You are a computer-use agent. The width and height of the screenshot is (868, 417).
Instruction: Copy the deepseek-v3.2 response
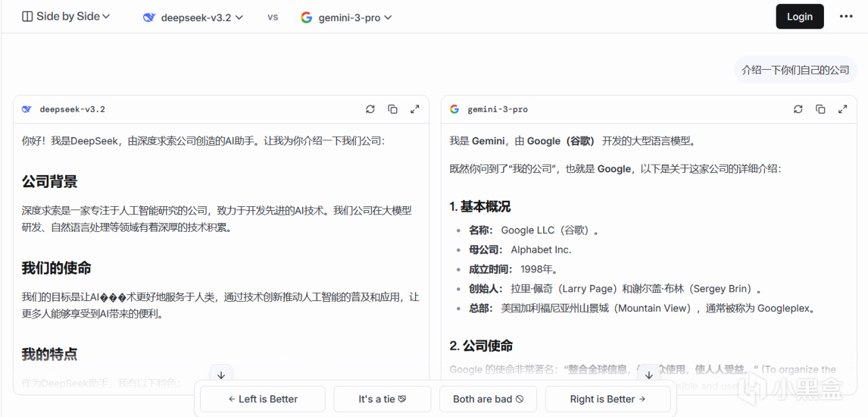click(393, 109)
